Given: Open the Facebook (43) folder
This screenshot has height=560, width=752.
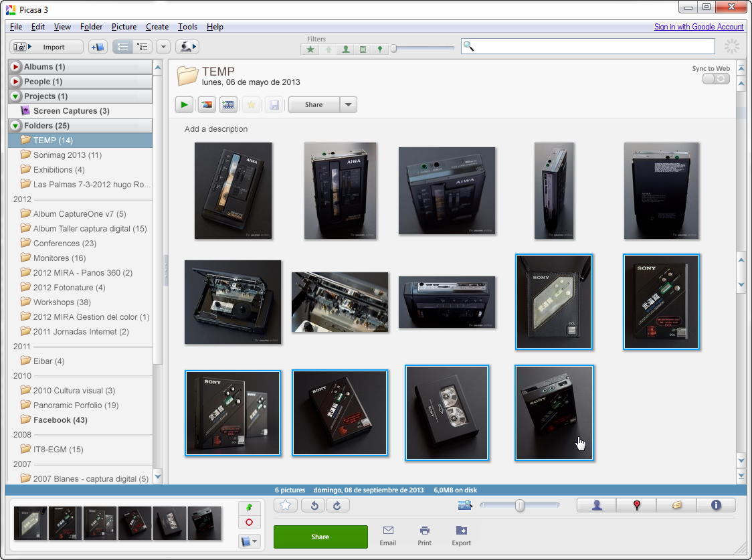Looking at the screenshot, I should coord(60,420).
